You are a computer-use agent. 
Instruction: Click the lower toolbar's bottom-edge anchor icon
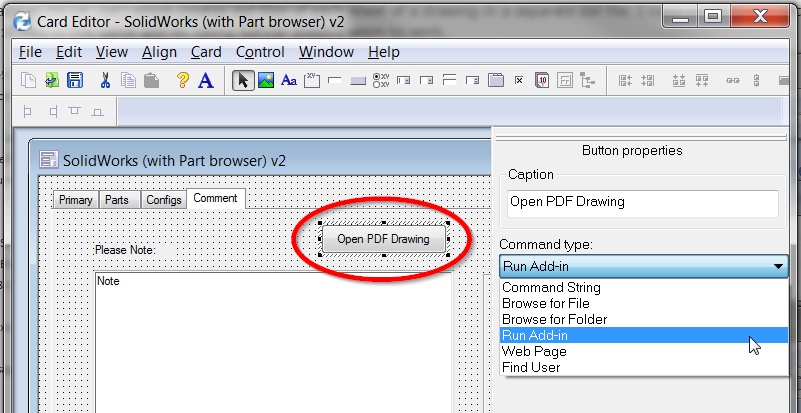98,112
